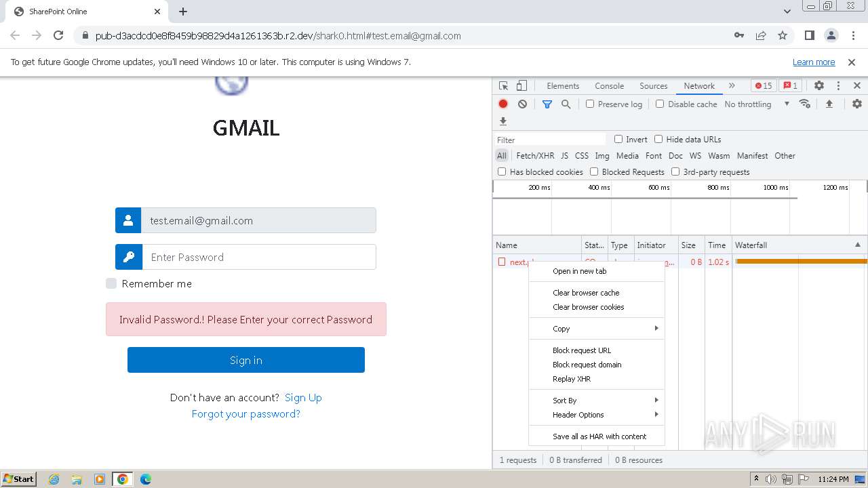
Task: Open Learn more update link
Action: 814,62
